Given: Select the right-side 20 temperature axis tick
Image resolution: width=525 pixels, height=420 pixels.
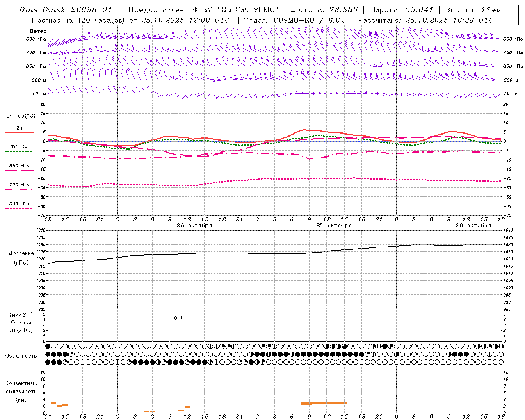Looking at the screenshot, I should [x=506, y=104].
